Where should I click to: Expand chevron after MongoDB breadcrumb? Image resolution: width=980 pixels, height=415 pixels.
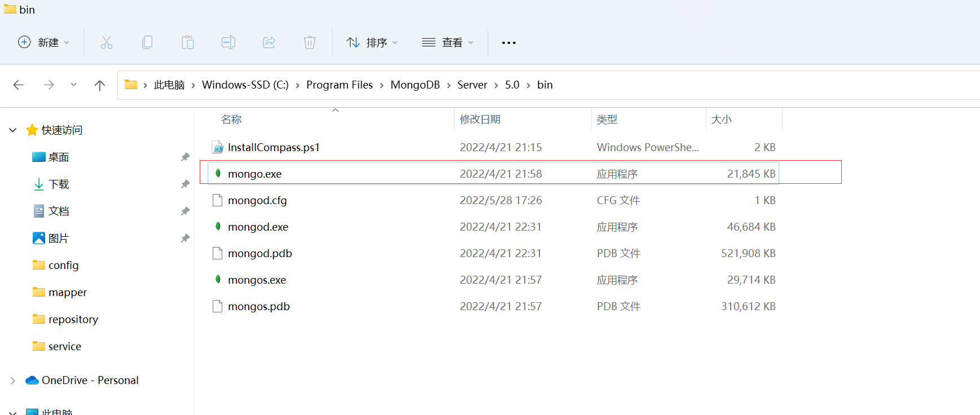tap(449, 85)
